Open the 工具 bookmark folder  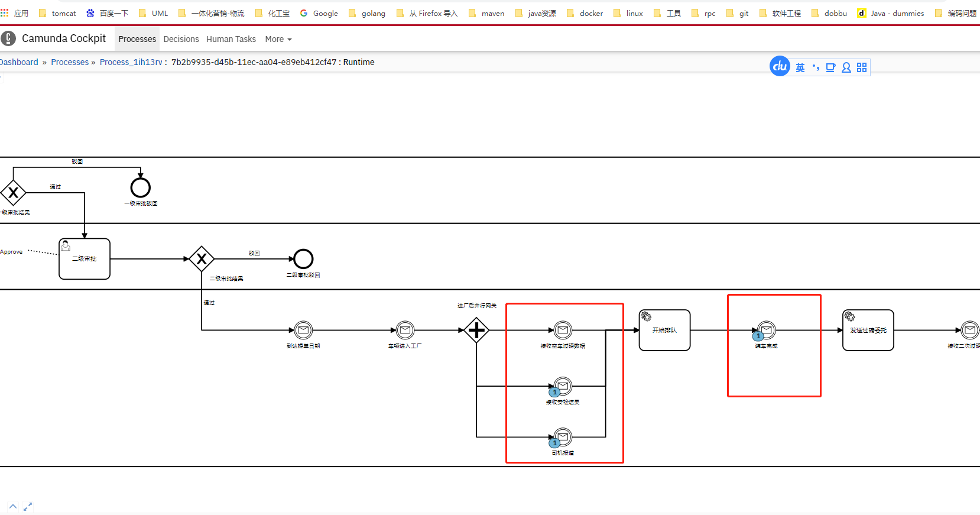pyautogui.click(x=667, y=13)
